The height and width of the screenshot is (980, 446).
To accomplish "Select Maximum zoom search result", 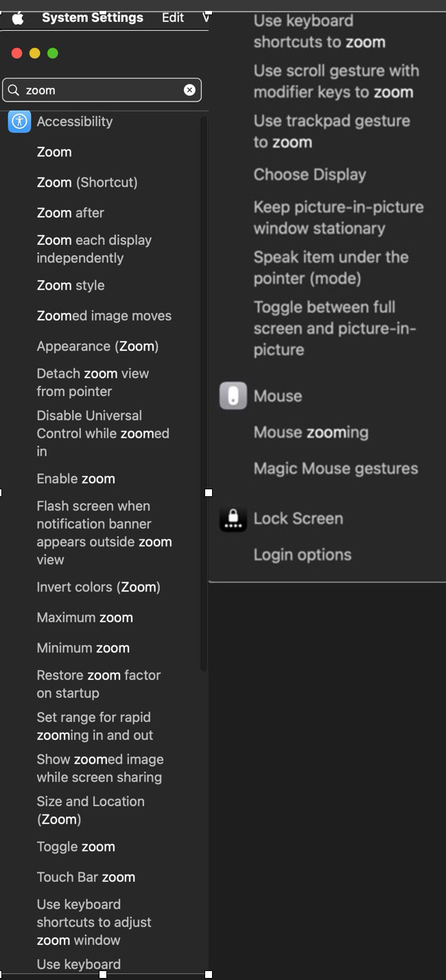I will pos(84,618).
